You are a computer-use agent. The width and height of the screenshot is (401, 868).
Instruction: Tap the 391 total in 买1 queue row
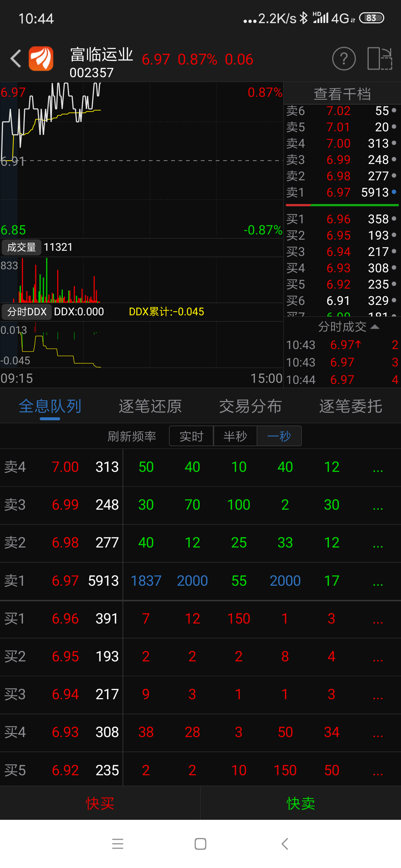tap(107, 619)
